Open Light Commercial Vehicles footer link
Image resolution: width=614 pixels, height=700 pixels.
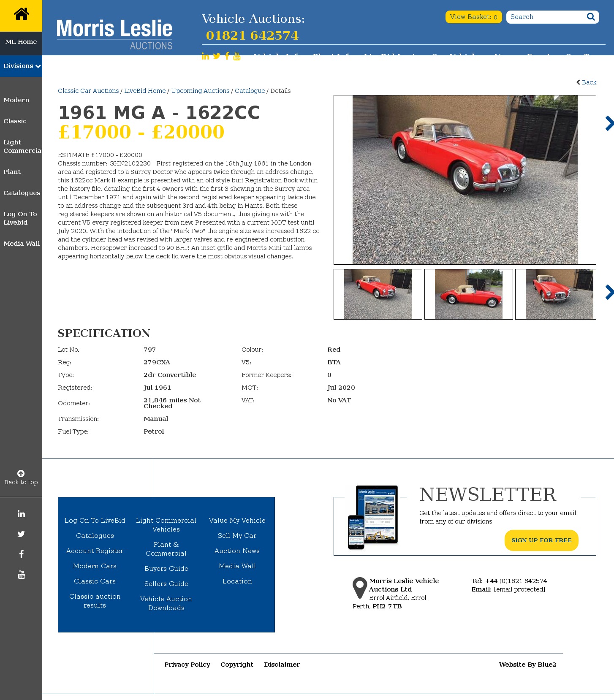166,525
